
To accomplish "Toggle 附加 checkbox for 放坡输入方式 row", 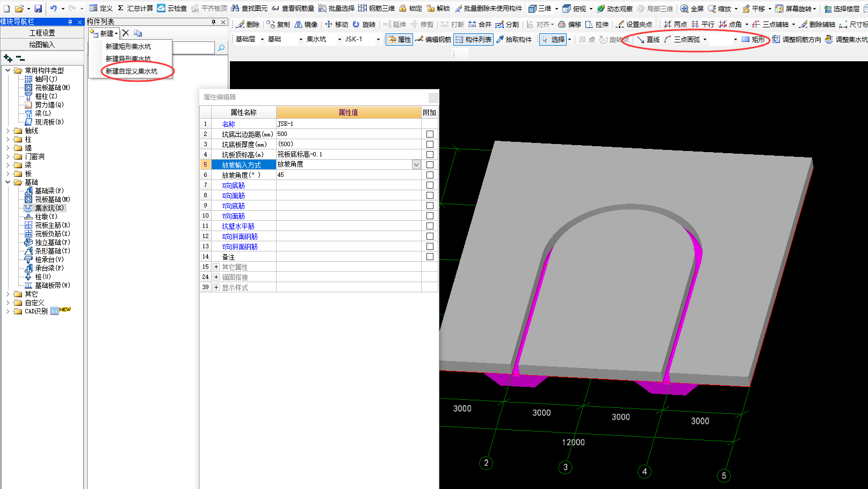I will (430, 164).
